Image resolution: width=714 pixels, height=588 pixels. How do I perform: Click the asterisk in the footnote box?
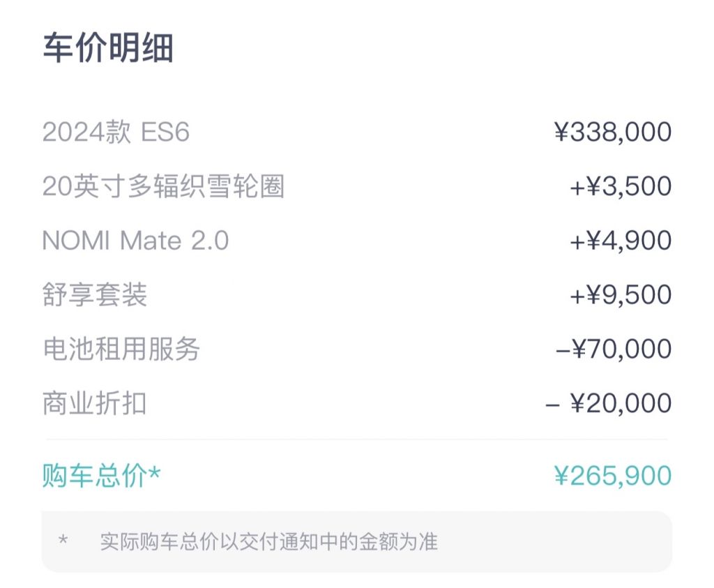pos(63,541)
